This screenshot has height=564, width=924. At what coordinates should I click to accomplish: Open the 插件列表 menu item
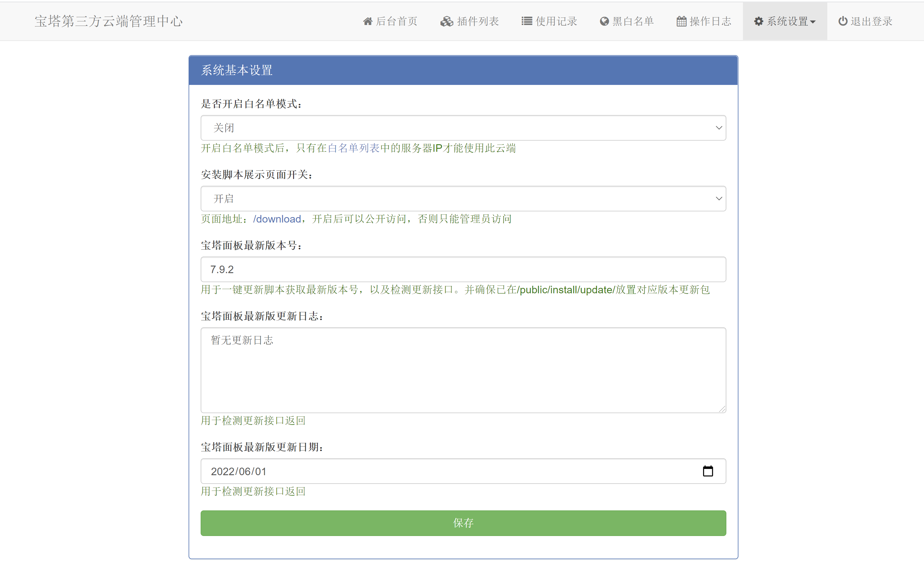478,21
